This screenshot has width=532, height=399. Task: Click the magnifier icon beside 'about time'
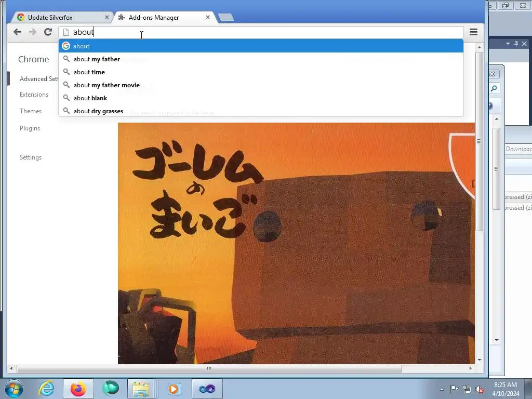click(x=66, y=72)
